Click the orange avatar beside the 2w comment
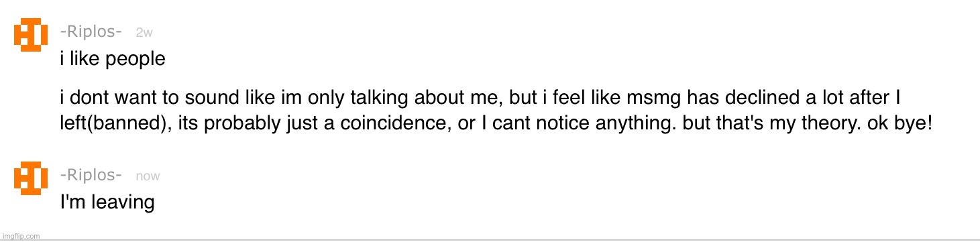Image resolution: width=980 pixels, height=242 pixels. click(x=31, y=35)
